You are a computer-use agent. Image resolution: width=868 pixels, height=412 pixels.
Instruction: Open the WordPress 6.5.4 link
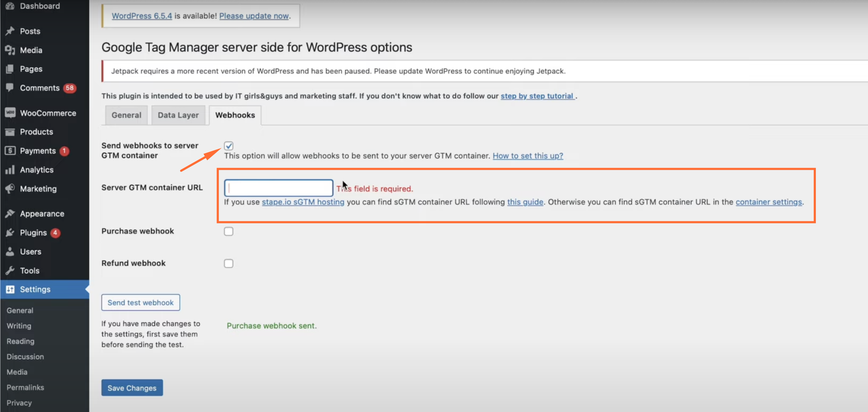click(x=142, y=16)
